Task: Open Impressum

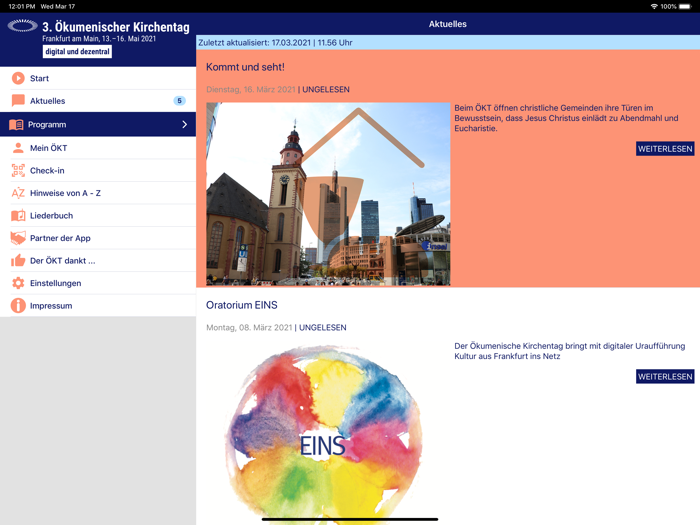Action: click(x=98, y=306)
